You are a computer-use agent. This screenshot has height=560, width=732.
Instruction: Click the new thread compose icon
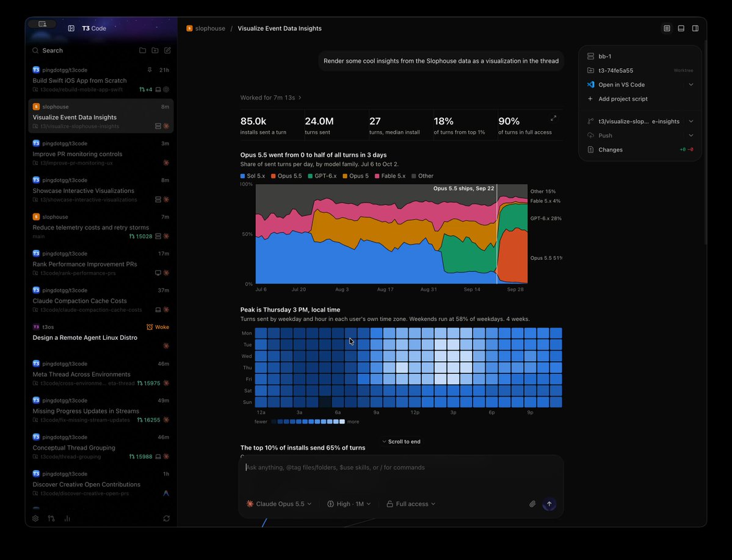pos(168,51)
